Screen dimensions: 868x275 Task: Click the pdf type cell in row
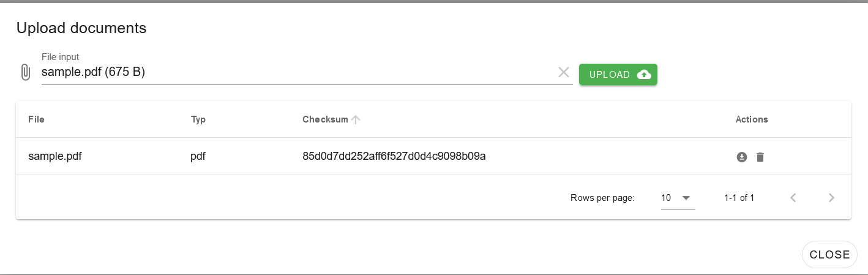(198, 157)
